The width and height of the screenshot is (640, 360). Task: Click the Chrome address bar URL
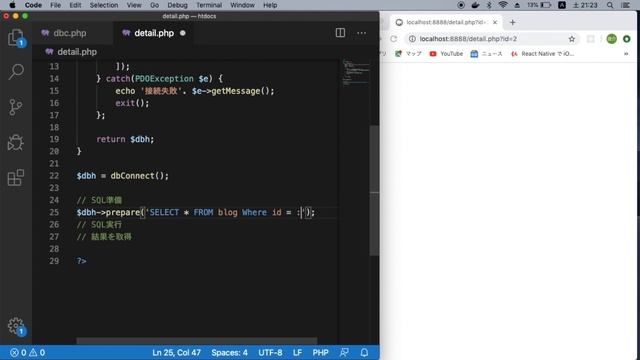click(468, 39)
